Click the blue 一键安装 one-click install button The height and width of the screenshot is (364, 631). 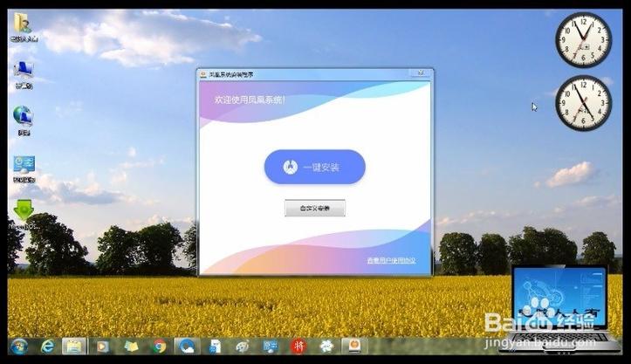pyautogui.click(x=315, y=167)
